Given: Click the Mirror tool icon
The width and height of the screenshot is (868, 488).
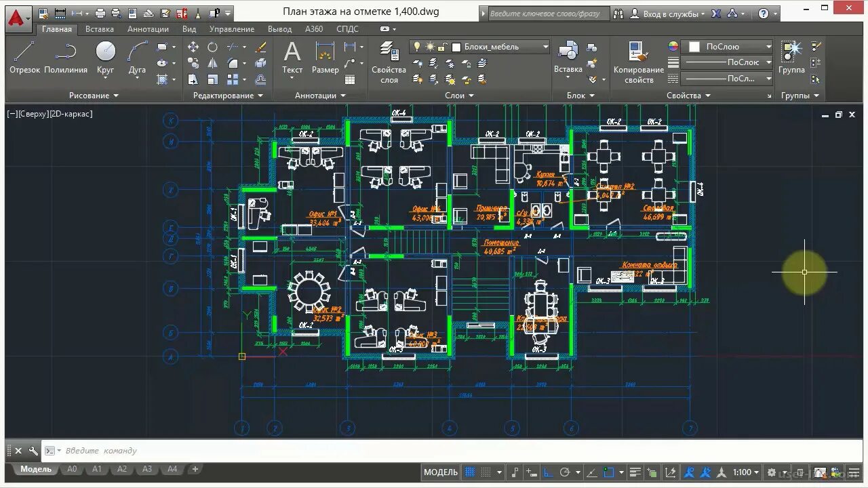Looking at the screenshot, I should [x=212, y=62].
